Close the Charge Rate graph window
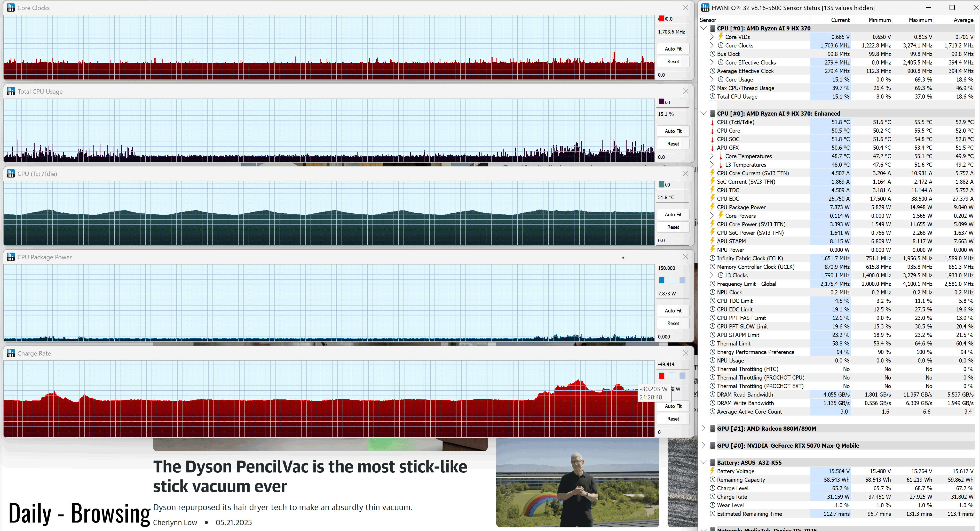This screenshot has height=531, width=980. [x=685, y=353]
